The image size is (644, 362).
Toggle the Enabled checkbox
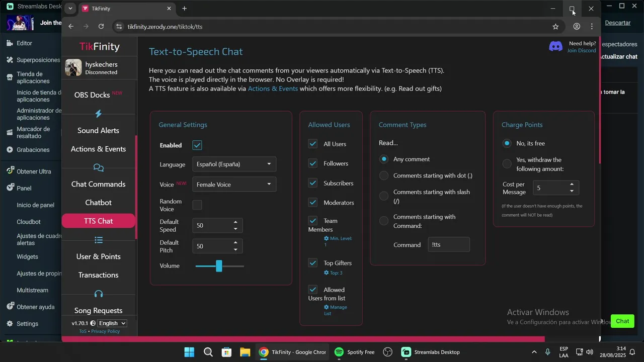pos(197,145)
